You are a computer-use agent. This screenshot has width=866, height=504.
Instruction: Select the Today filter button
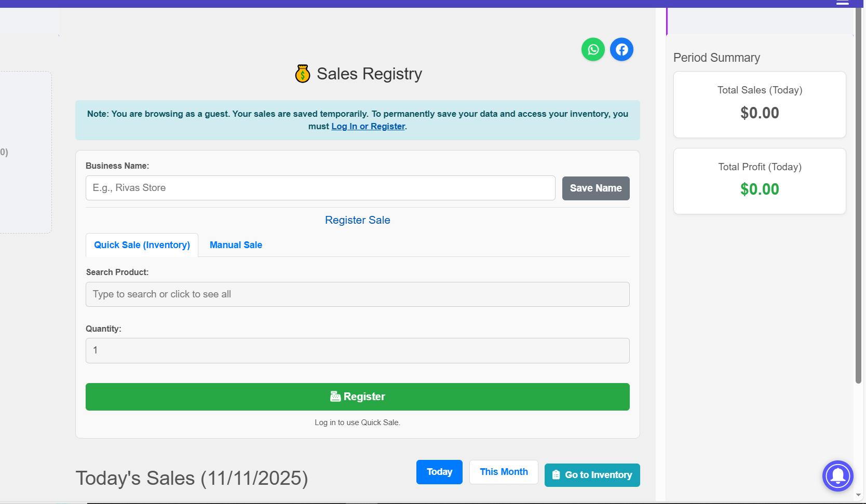439,472
